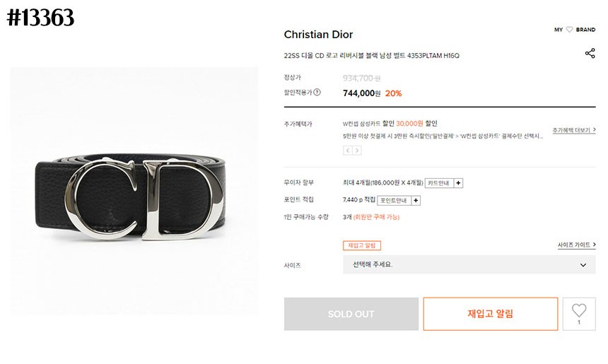Click the 20% discount rate label
608x364 pixels.
click(394, 93)
